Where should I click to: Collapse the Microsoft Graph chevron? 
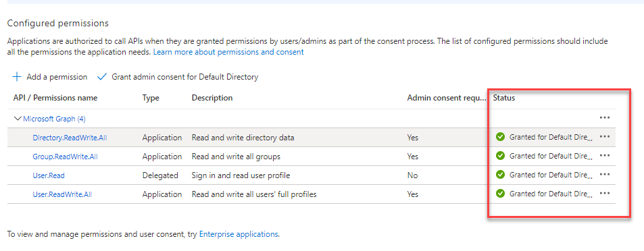(18, 119)
